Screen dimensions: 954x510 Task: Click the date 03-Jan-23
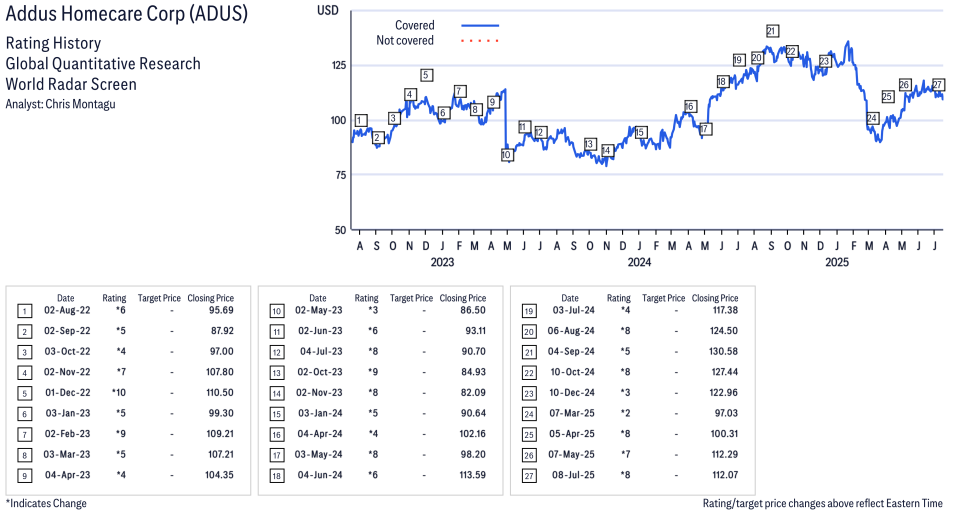coord(68,414)
